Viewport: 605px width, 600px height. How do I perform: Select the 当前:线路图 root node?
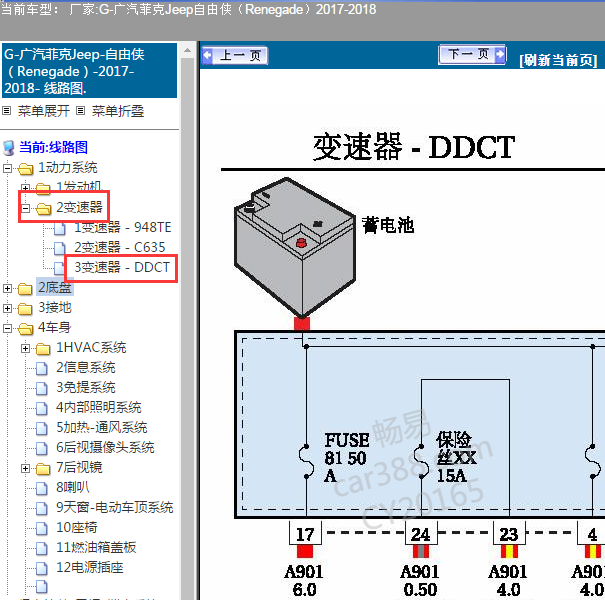click(x=54, y=147)
